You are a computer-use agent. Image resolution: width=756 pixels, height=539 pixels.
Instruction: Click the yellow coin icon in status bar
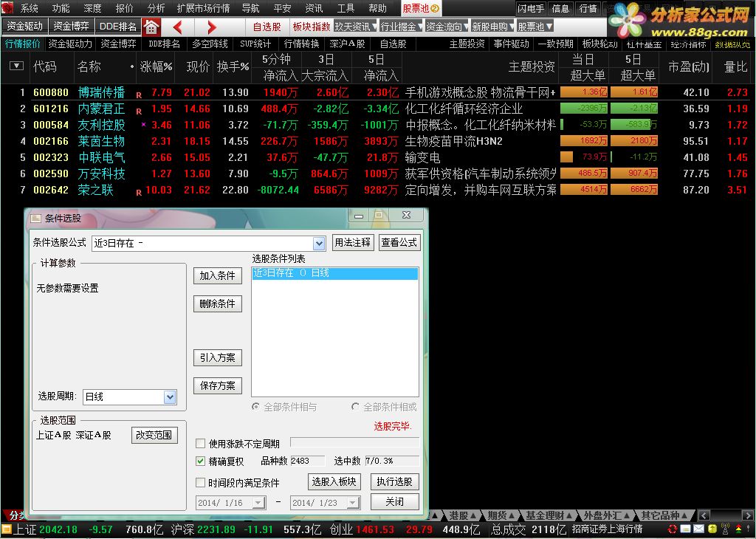(712, 529)
